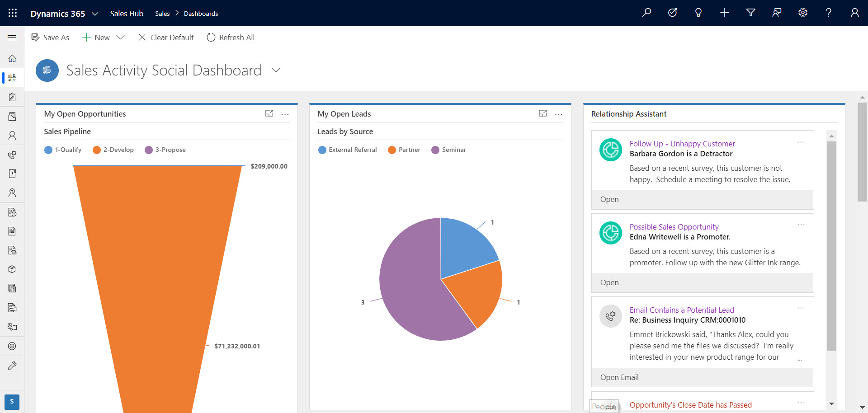Open Opportunity's Close Date has Passed link
This screenshot has width=868, height=413.
coord(691,405)
